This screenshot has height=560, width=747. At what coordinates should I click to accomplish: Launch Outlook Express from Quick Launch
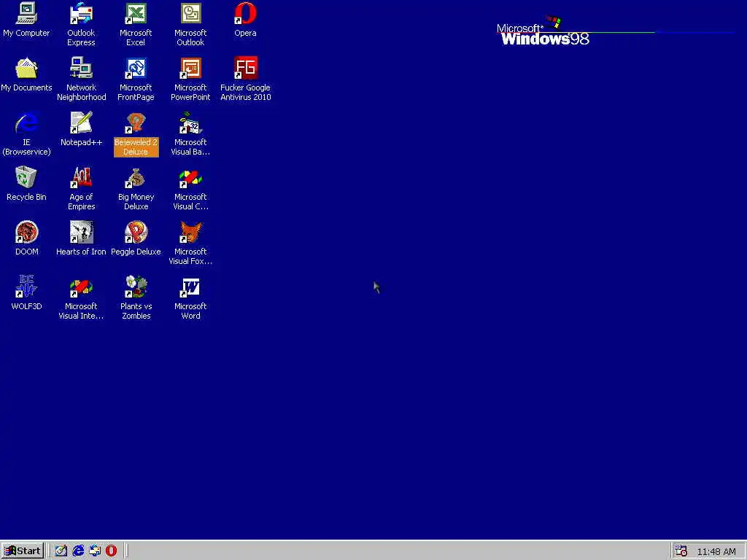point(95,551)
